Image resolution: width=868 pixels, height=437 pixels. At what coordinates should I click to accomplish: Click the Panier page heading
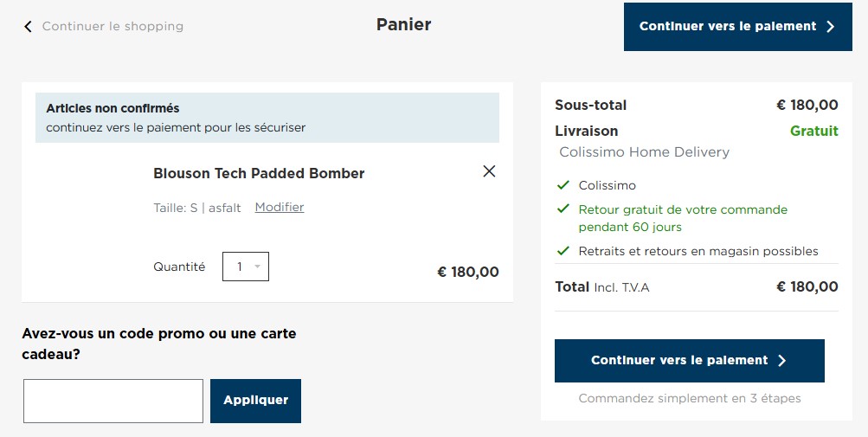pos(403,24)
